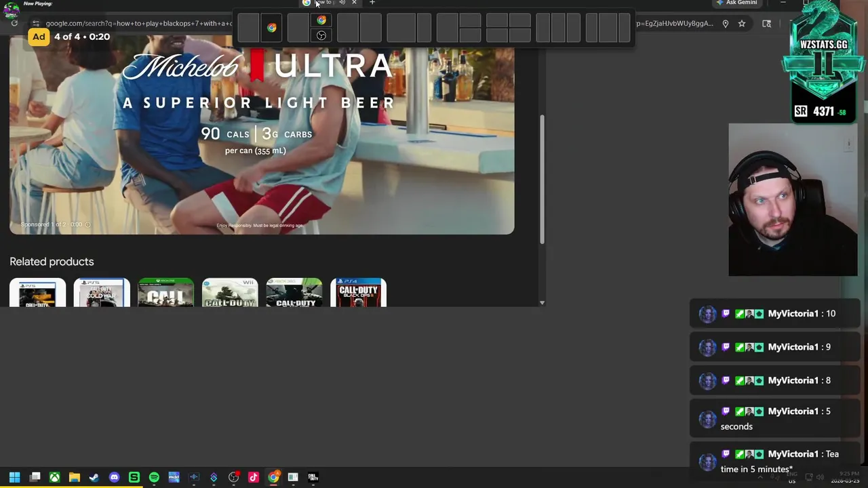Open the Windows Start menu
Image resolution: width=868 pixels, height=488 pixels.
click(14, 477)
